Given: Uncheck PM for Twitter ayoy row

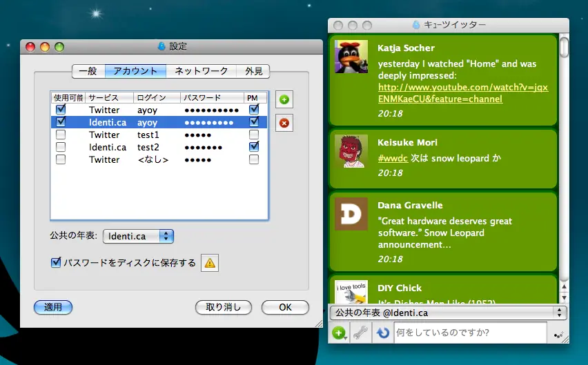Looking at the screenshot, I should click(x=254, y=110).
